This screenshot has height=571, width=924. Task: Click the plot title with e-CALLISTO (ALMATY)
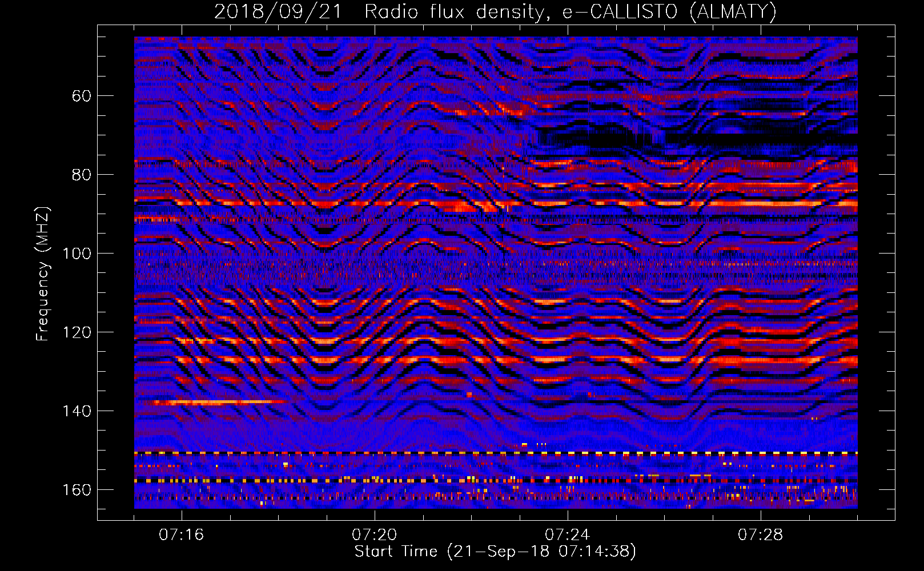pyautogui.click(x=496, y=11)
